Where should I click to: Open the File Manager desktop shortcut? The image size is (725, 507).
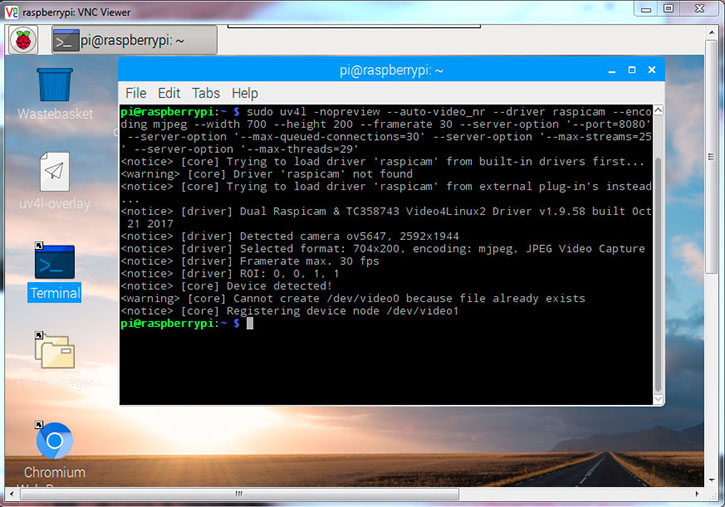(x=54, y=351)
